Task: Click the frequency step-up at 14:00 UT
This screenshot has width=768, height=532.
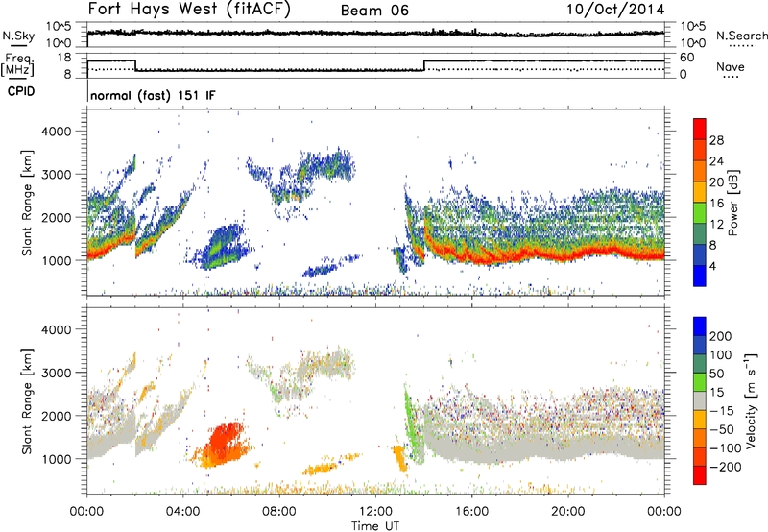Action: [x=424, y=65]
